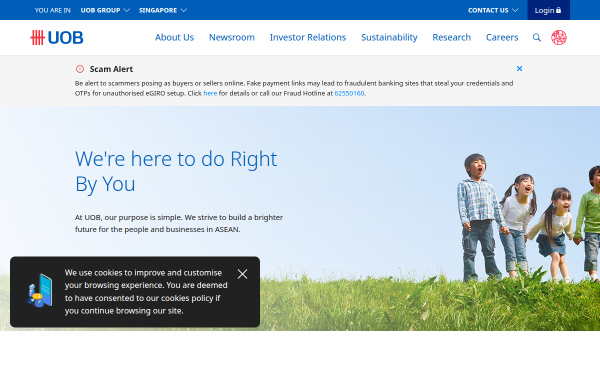Click the cookies policy notice text

click(146, 292)
